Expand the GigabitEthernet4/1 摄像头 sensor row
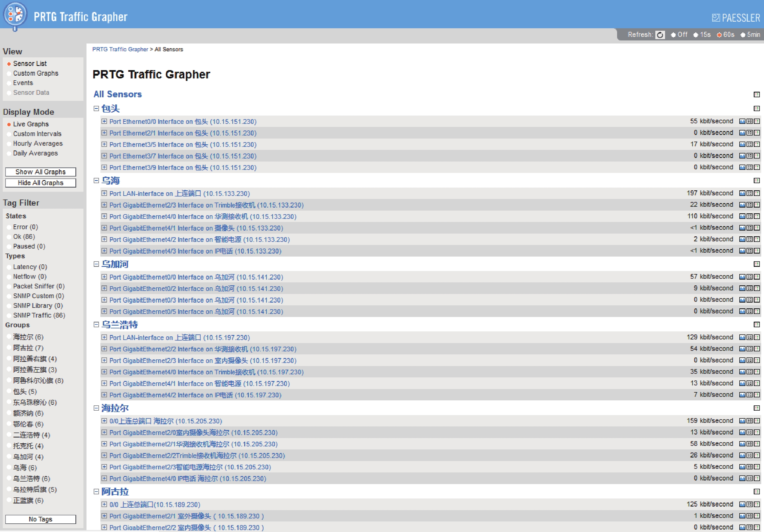Screen dimensions: 764x532 tap(104, 228)
